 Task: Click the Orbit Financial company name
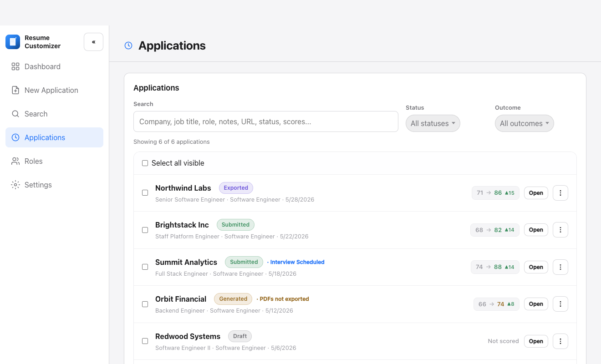[181, 299]
